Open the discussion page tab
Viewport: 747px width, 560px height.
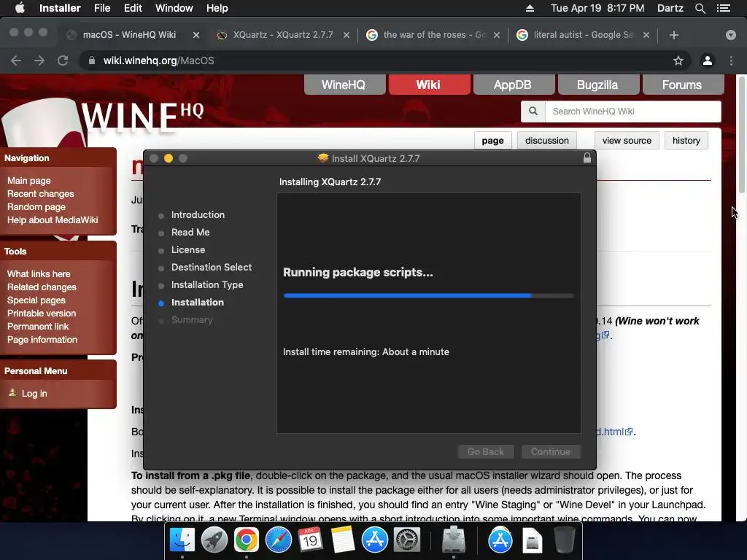pyautogui.click(x=547, y=141)
